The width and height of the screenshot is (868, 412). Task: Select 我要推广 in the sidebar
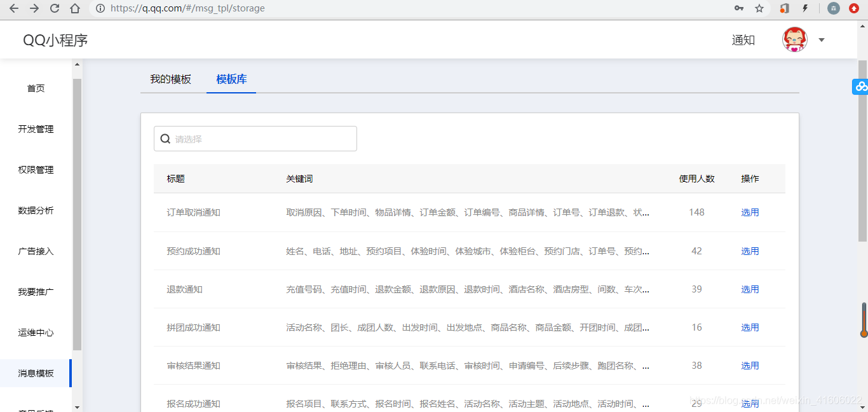click(36, 292)
